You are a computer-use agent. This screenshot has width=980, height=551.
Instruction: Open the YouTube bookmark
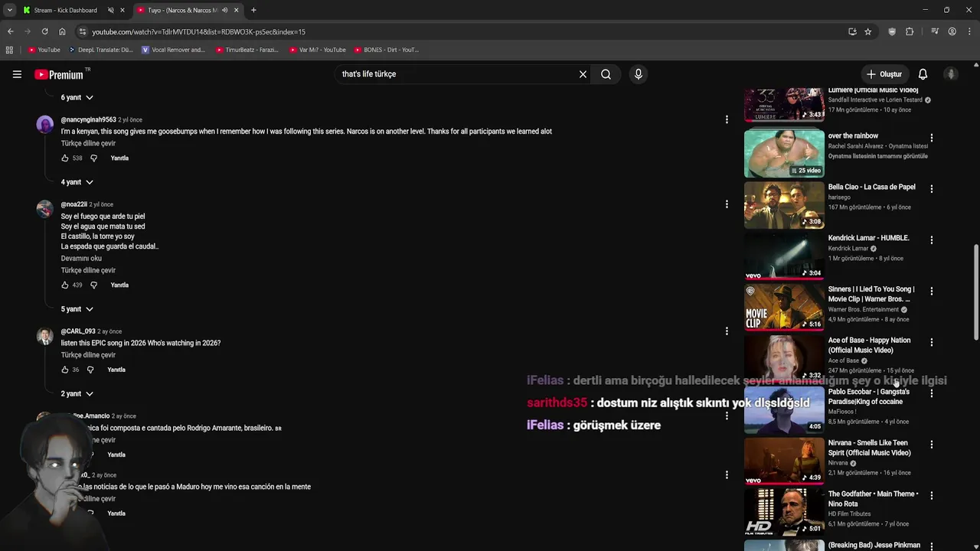pyautogui.click(x=44, y=50)
